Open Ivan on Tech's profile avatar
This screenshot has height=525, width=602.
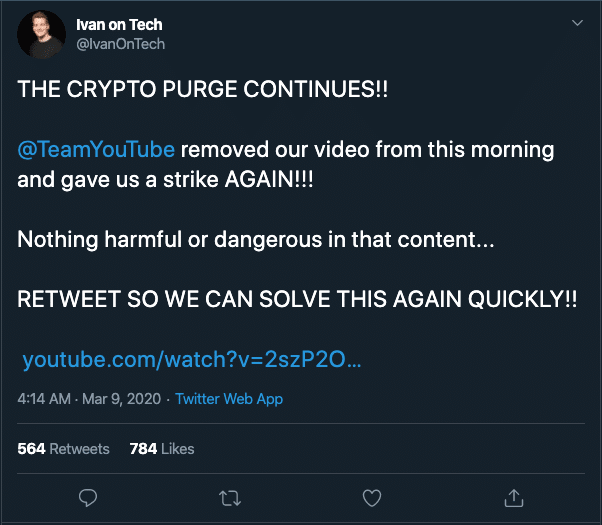(42, 35)
